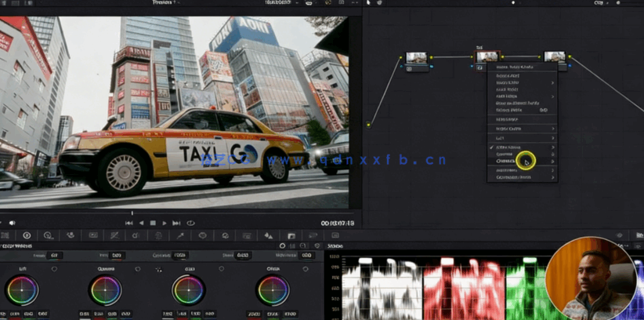644x320 pixels.
Task: Select the Qualifier eyedropper palette
Action: pyautogui.click(x=180, y=235)
